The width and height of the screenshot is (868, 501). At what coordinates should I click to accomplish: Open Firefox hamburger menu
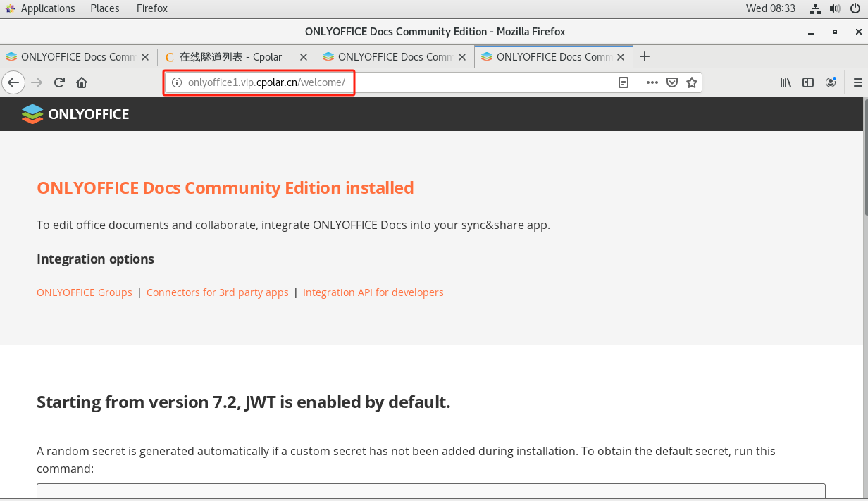pyautogui.click(x=857, y=82)
